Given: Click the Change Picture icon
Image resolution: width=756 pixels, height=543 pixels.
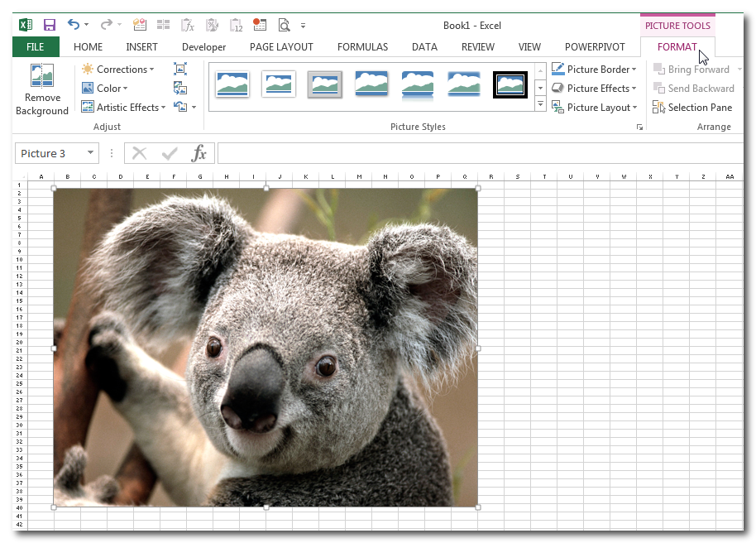Looking at the screenshot, I should pos(180,89).
